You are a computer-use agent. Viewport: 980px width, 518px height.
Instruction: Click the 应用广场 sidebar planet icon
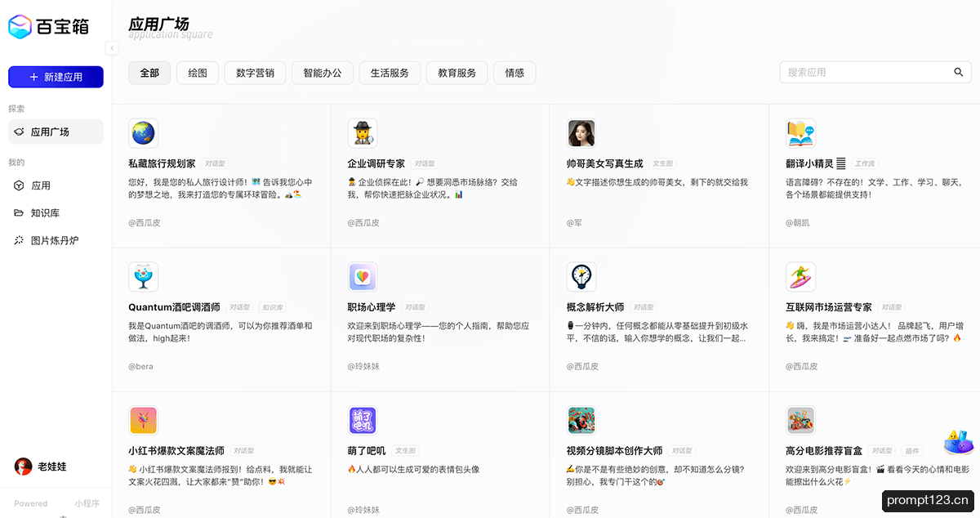click(x=19, y=132)
